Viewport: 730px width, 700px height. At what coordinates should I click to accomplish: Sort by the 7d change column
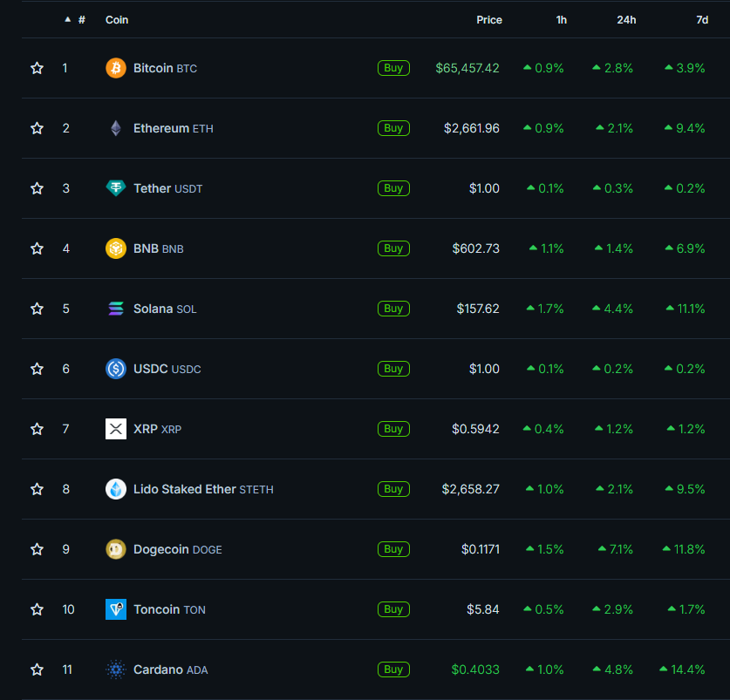click(x=702, y=19)
